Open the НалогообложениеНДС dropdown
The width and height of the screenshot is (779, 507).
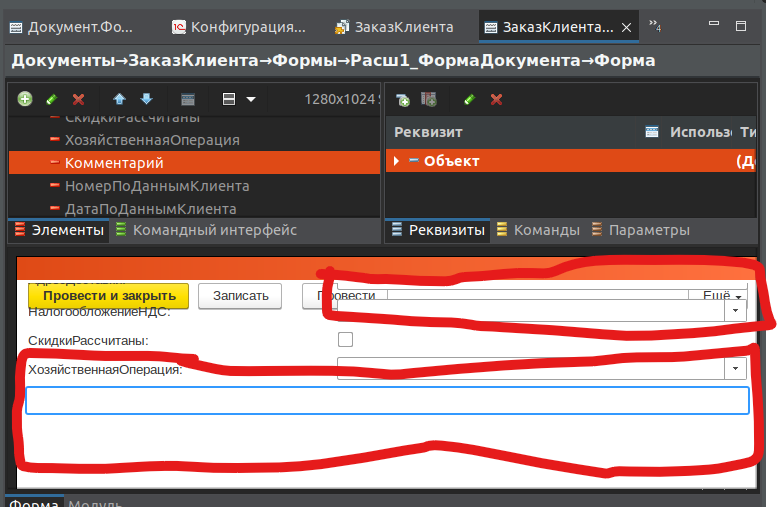tap(735, 311)
